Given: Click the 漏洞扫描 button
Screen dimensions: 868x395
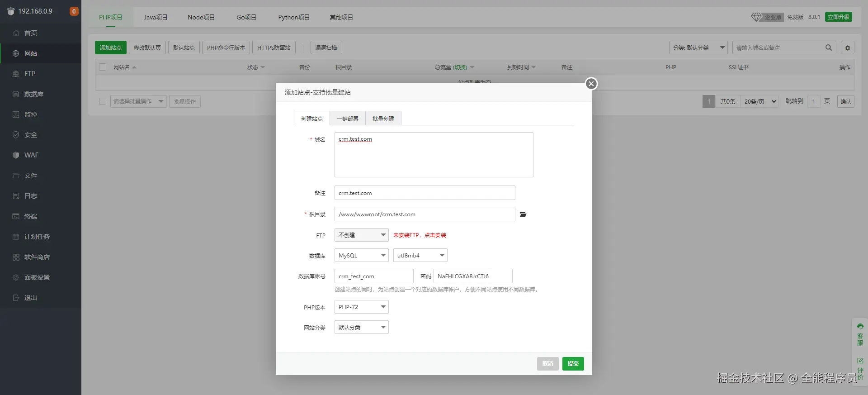Looking at the screenshot, I should [x=326, y=48].
